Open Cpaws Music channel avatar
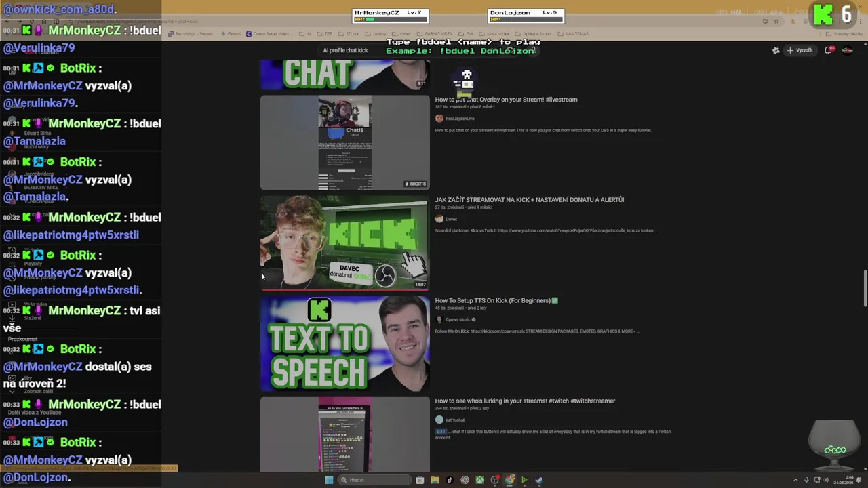The width and height of the screenshot is (868, 488). coord(439,319)
